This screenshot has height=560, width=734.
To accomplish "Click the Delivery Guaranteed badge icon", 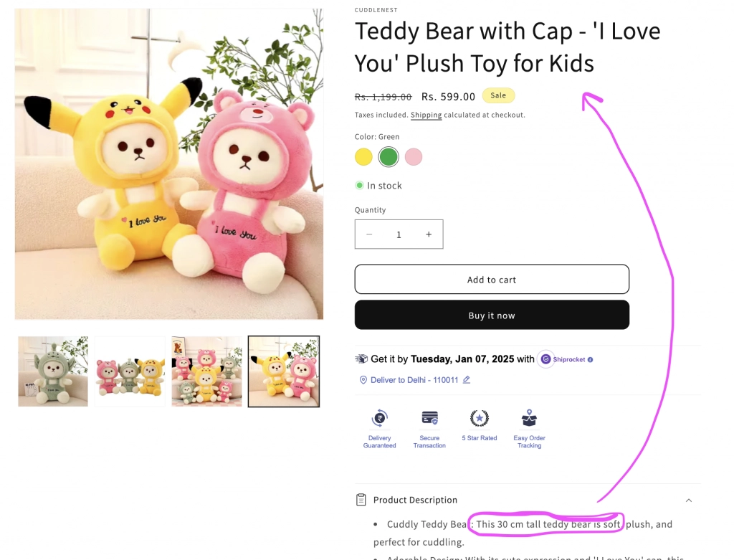I will tap(379, 419).
